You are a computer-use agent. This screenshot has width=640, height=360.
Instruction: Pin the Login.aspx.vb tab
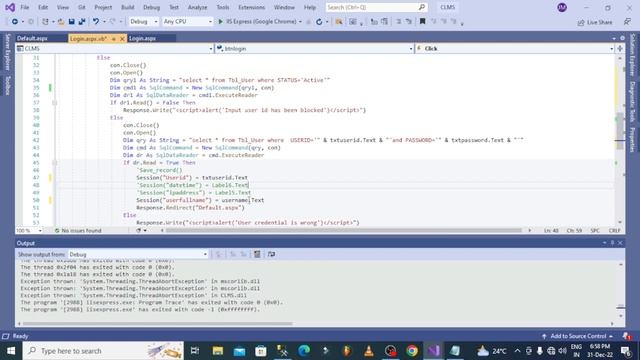114,39
